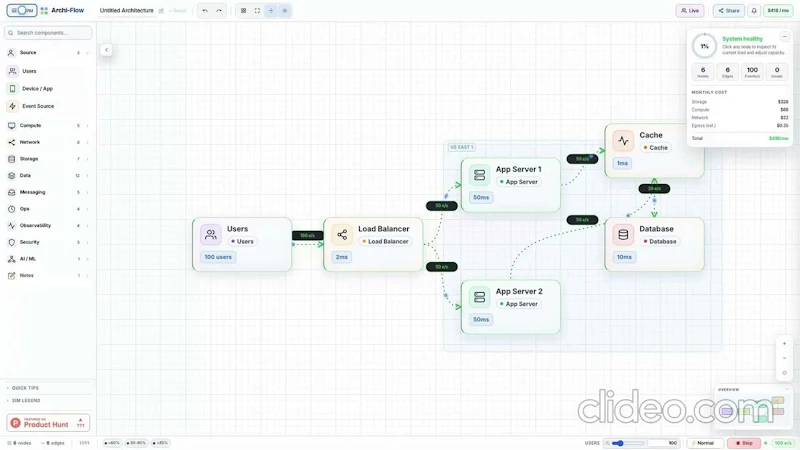Click the Overview minimap thumbnail

click(752, 410)
